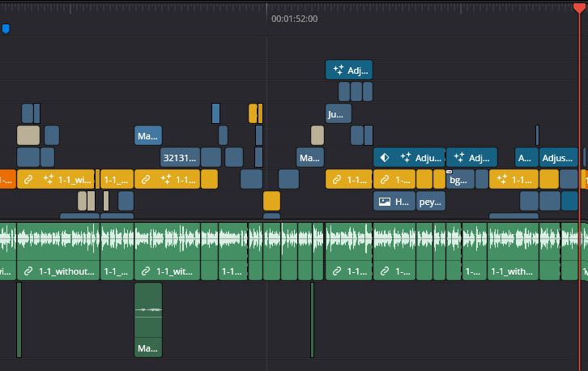This screenshot has width=588, height=371.
Task: Select the beige clip left of Ju... stack
Action: 317,135
